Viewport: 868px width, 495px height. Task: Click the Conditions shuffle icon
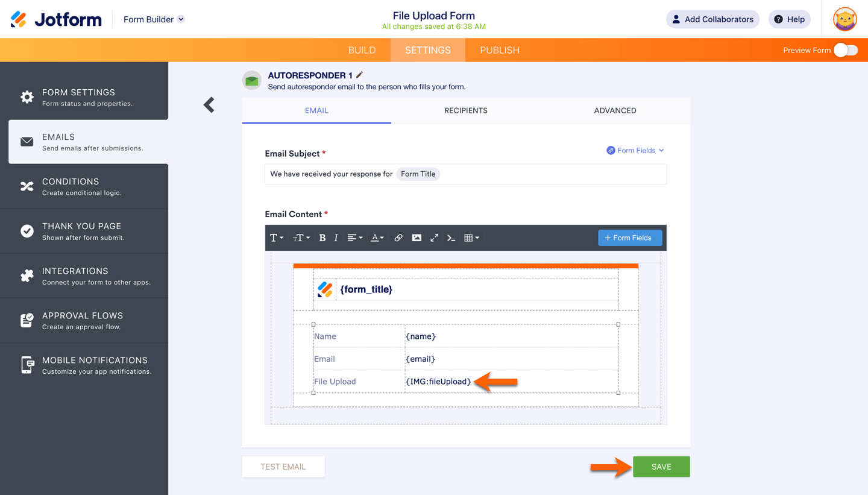(27, 186)
